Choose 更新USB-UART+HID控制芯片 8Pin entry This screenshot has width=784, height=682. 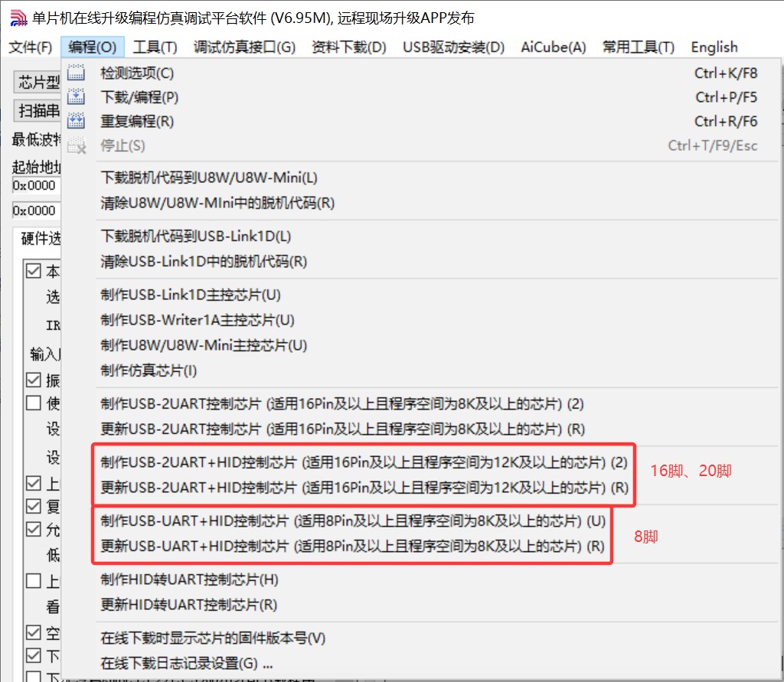tap(421, 546)
